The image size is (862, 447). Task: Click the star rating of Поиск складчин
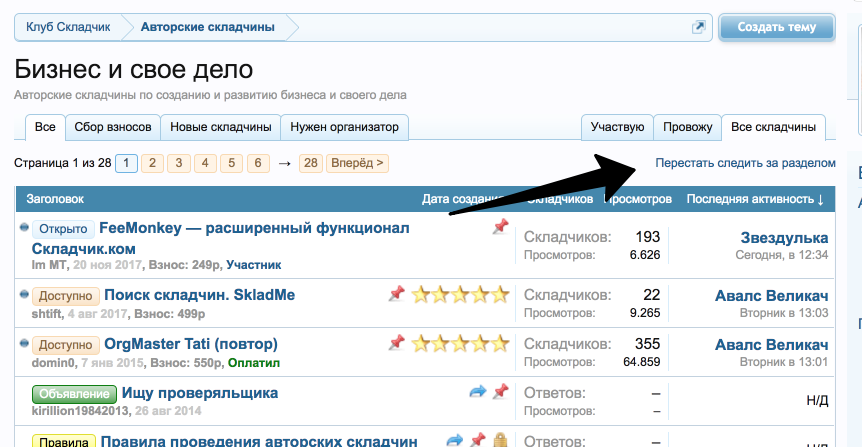(461, 294)
